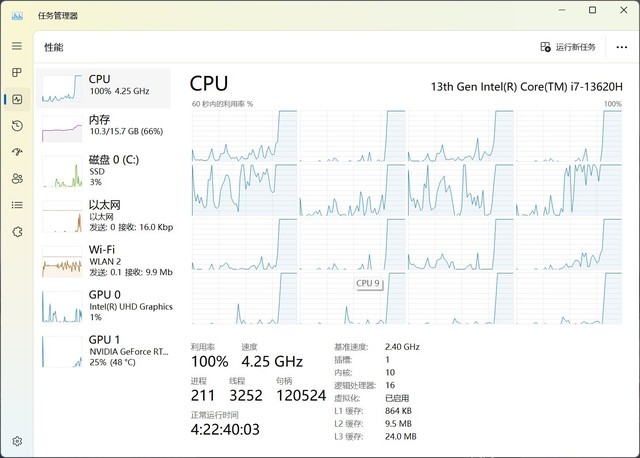The width and height of the screenshot is (640, 458).
Task: View the Wi-Fi WLAN 2 graph
Action: [104, 260]
